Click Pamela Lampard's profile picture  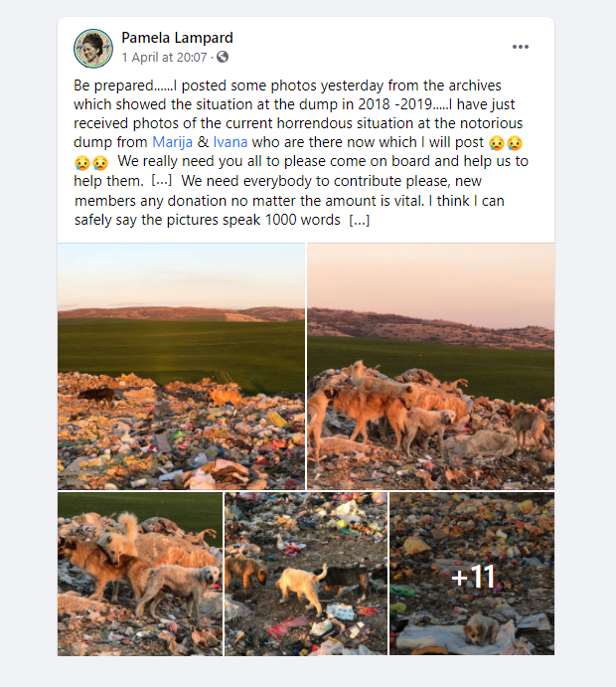click(92, 48)
